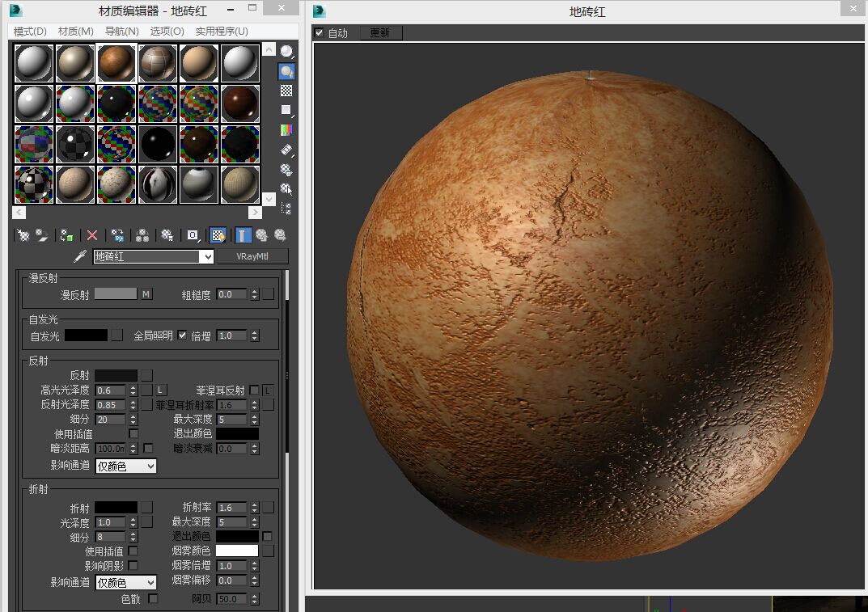Toggle Show Shaded Material in Viewport icon
Screen dimensions: 868x612
tap(218, 236)
